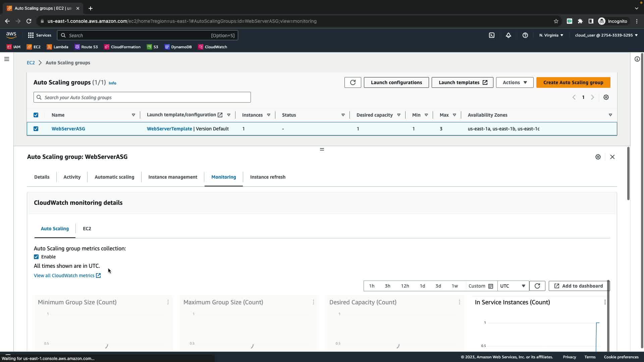The width and height of the screenshot is (644, 362).
Task: Refresh the Auto Scaling groups list
Action: (353, 82)
